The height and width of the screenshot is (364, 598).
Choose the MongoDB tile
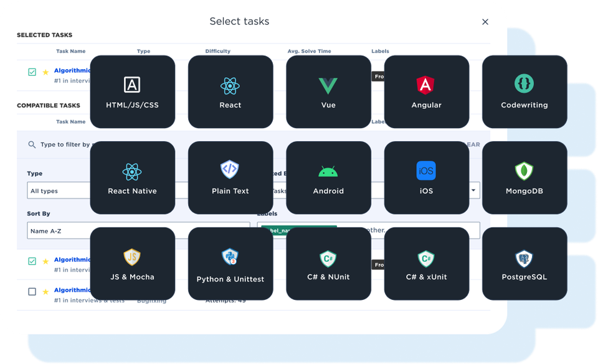[524, 177]
